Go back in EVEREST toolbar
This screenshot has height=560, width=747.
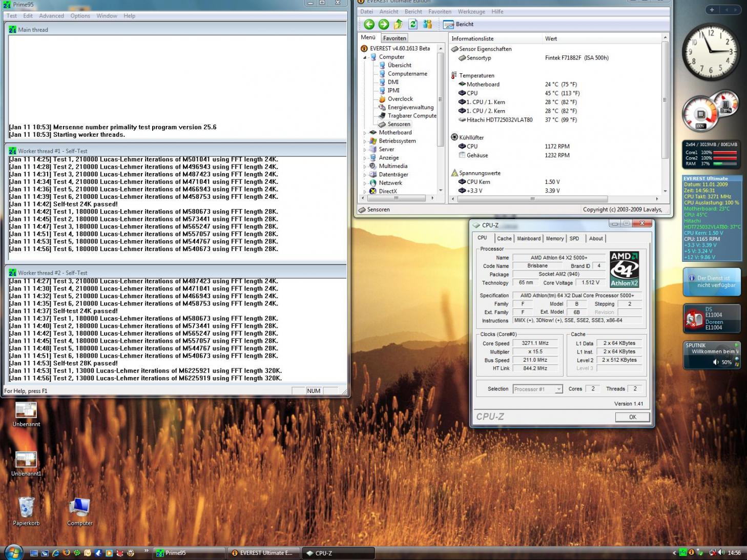(369, 24)
